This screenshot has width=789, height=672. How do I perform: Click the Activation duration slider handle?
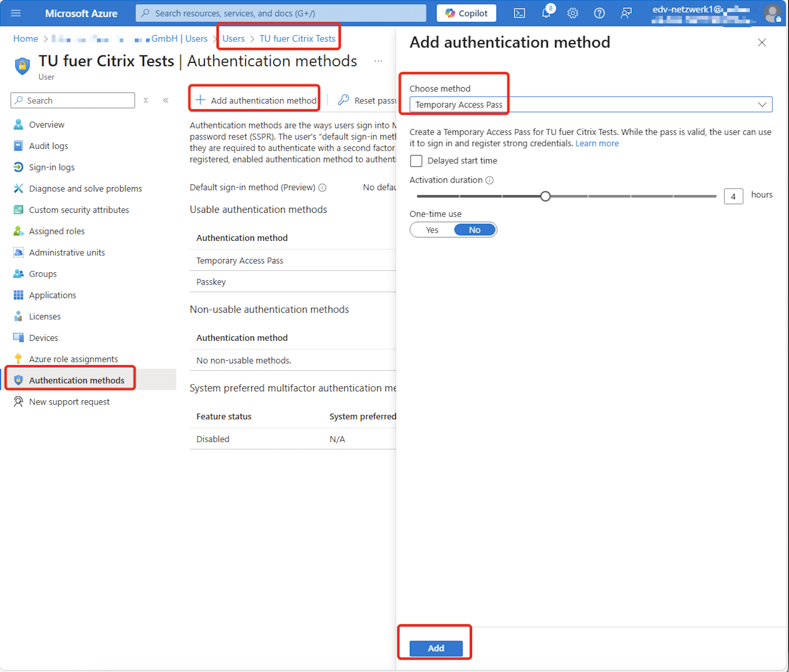[545, 196]
